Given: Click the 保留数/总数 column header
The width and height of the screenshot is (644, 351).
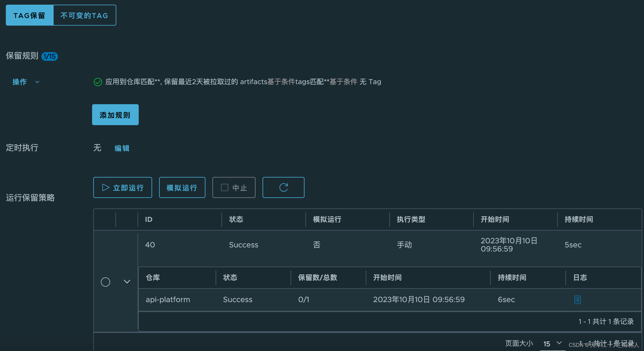Looking at the screenshot, I should pos(318,278).
